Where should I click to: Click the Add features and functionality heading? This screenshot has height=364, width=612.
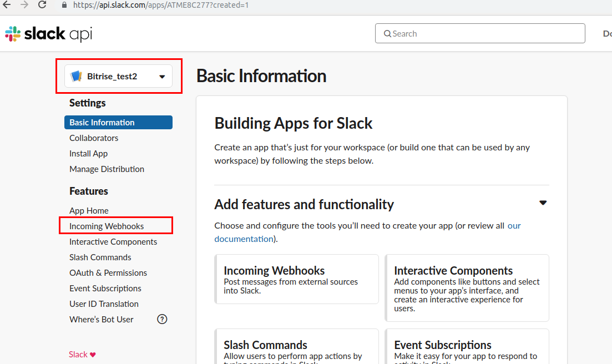pyautogui.click(x=304, y=204)
